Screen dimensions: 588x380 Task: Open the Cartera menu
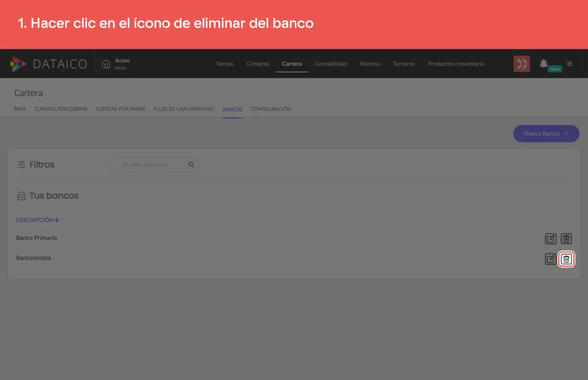[292, 64]
